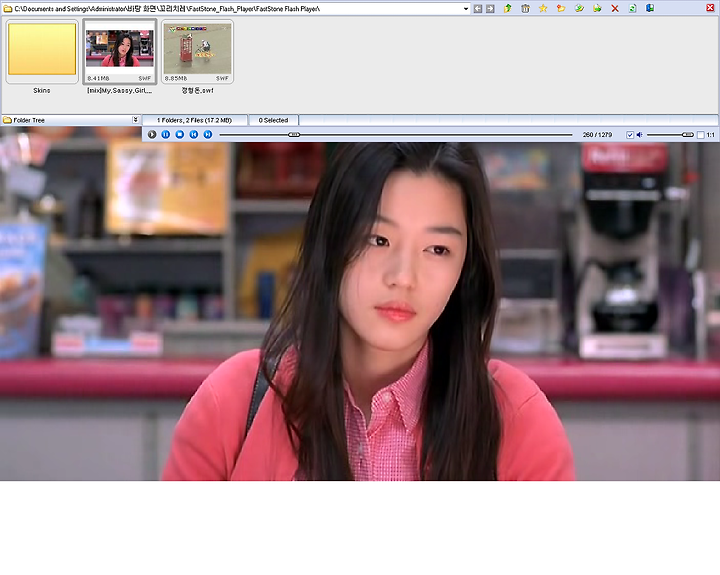Click the '1 Folders, 2 Files' status text

pyautogui.click(x=194, y=120)
